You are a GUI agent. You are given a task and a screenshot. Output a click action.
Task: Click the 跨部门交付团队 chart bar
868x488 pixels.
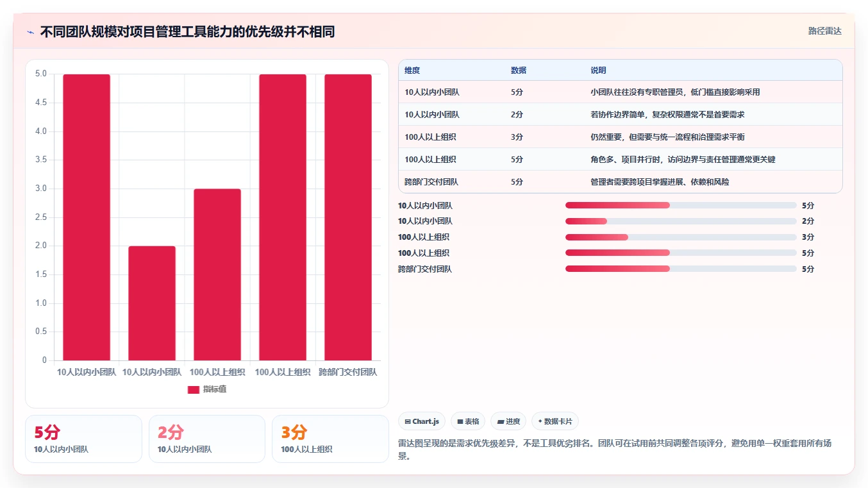click(348, 217)
